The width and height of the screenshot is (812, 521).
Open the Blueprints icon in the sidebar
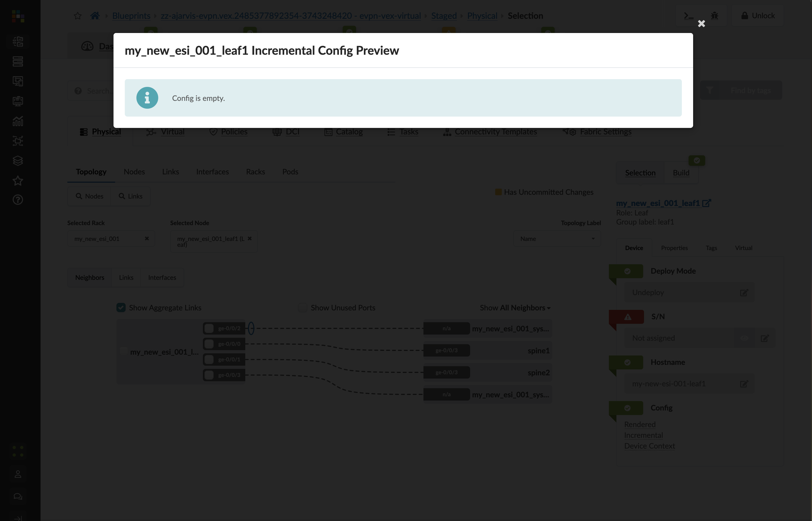pos(18,41)
